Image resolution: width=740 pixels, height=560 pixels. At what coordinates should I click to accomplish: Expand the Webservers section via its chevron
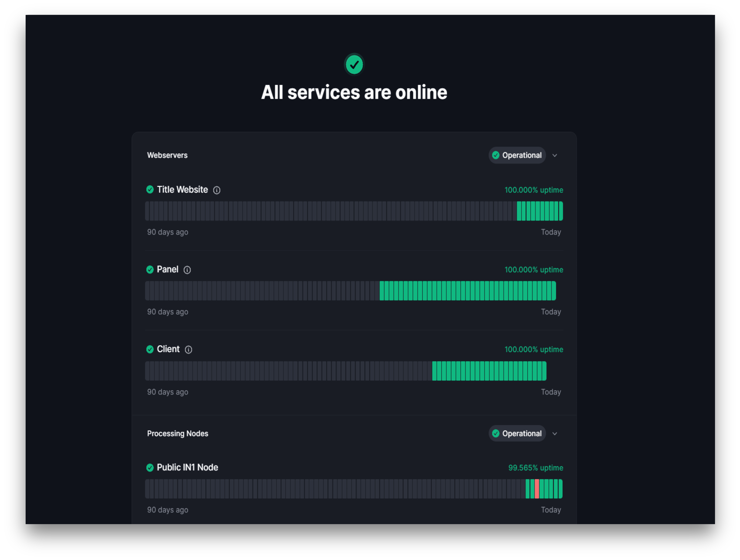tap(555, 155)
